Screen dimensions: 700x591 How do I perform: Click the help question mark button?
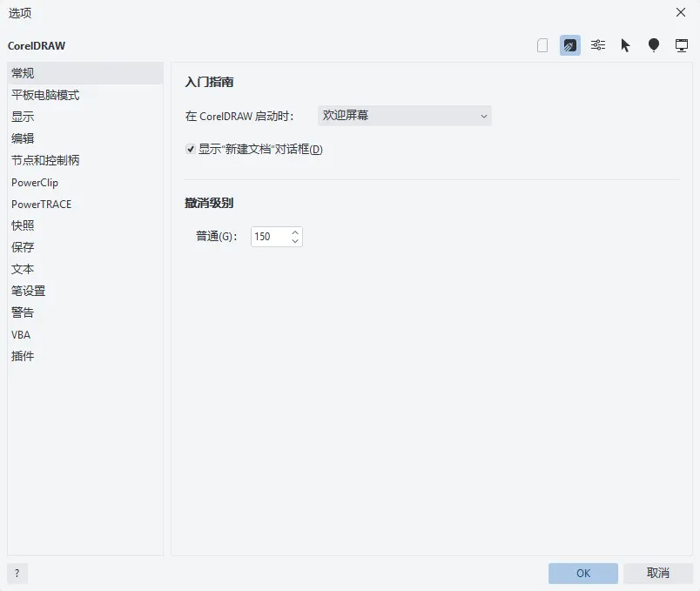click(17, 573)
